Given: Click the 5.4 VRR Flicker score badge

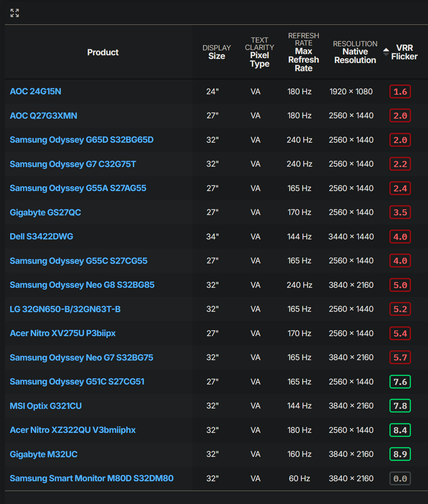Looking at the screenshot, I should [400, 333].
